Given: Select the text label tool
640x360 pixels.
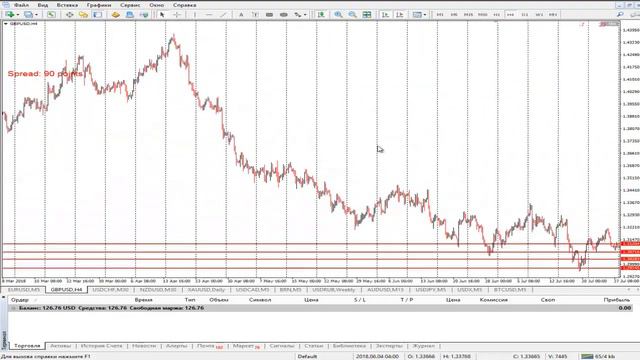Looking at the screenshot, I should [255, 15].
